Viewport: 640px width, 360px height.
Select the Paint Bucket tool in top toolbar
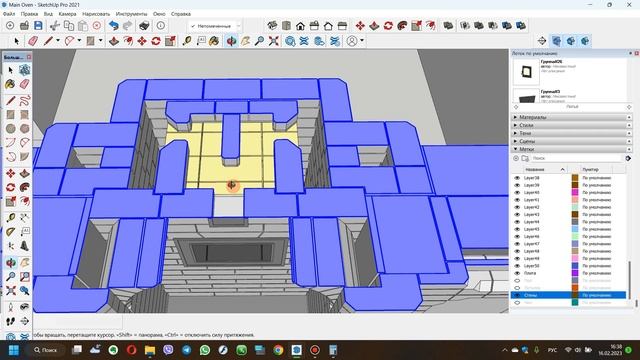coord(214,41)
